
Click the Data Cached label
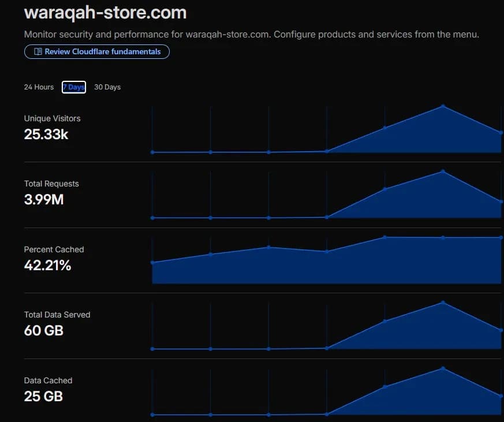pyautogui.click(x=48, y=380)
